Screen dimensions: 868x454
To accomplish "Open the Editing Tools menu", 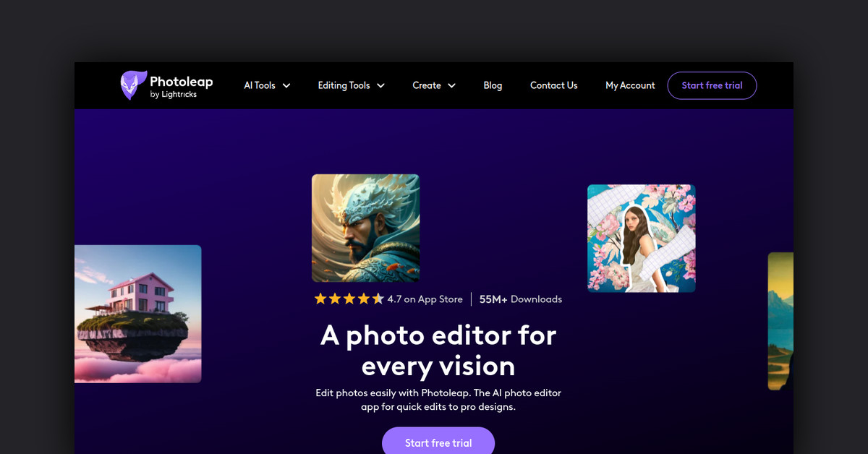I will [344, 85].
